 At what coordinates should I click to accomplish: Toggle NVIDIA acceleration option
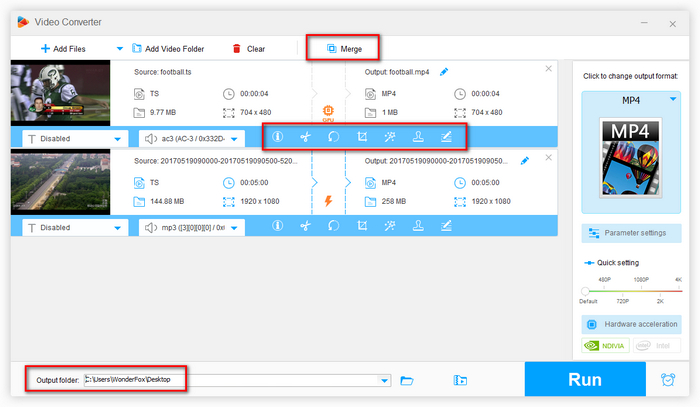pyautogui.click(x=605, y=346)
